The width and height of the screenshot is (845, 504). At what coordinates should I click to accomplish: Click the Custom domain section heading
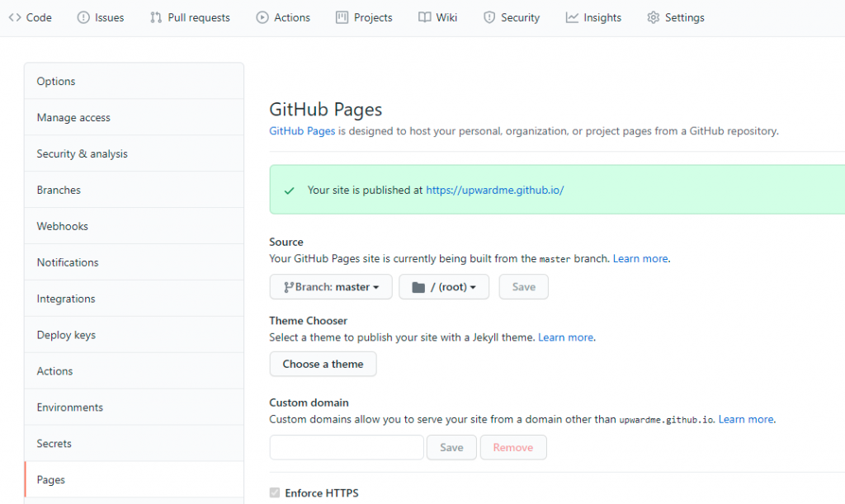[309, 403]
